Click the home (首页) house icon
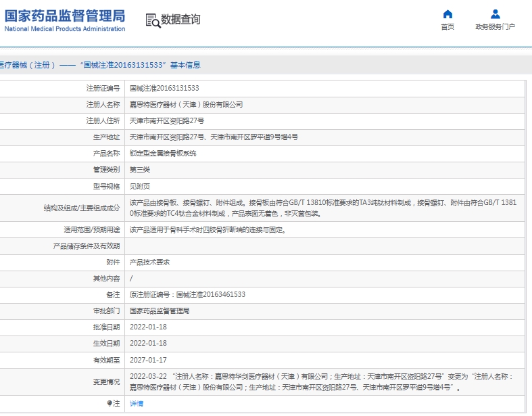Image resolution: width=532 pixels, height=416 pixels. (x=448, y=14)
